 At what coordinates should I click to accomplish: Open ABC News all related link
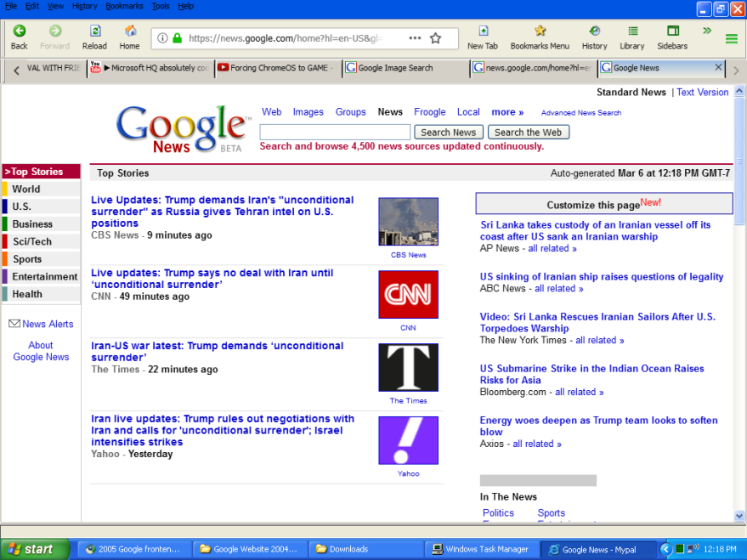point(559,289)
